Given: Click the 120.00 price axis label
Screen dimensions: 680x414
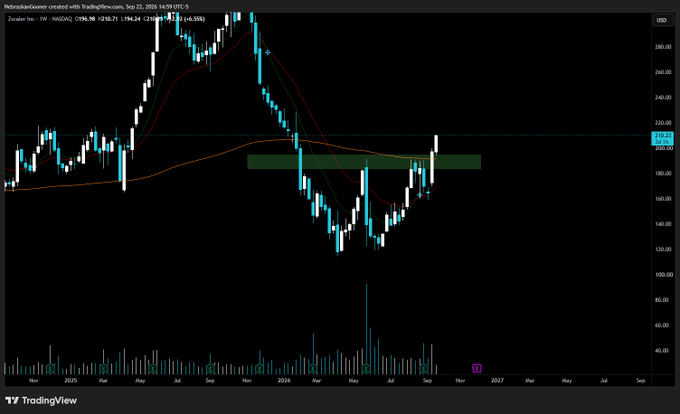Looking at the screenshot, I should pos(664,250).
